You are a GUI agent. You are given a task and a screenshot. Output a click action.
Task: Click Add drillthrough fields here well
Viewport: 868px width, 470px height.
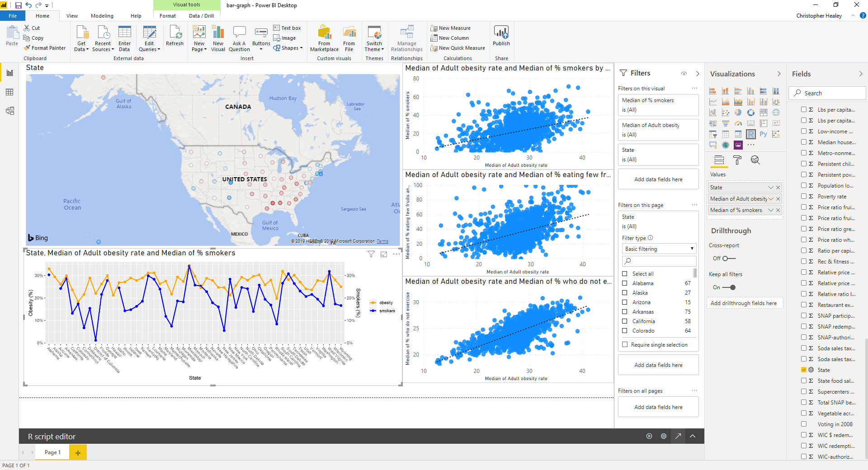(744, 303)
